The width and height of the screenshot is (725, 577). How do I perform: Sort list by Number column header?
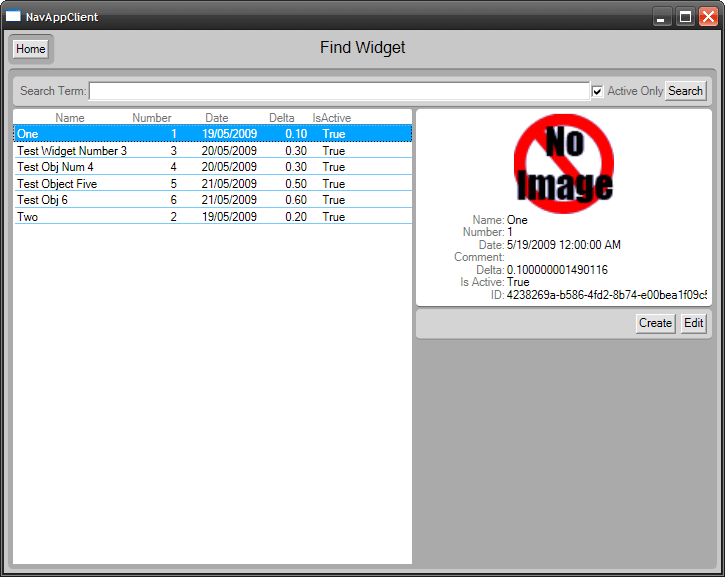click(x=152, y=118)
